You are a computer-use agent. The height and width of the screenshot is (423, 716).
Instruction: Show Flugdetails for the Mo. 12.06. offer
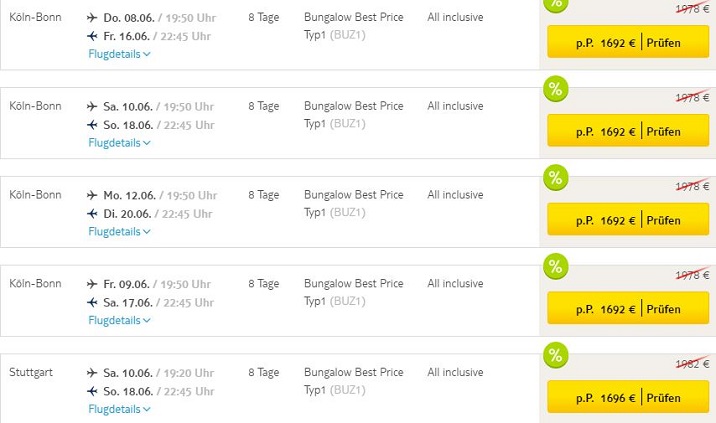pyautogui.click(x=119, y=232)
